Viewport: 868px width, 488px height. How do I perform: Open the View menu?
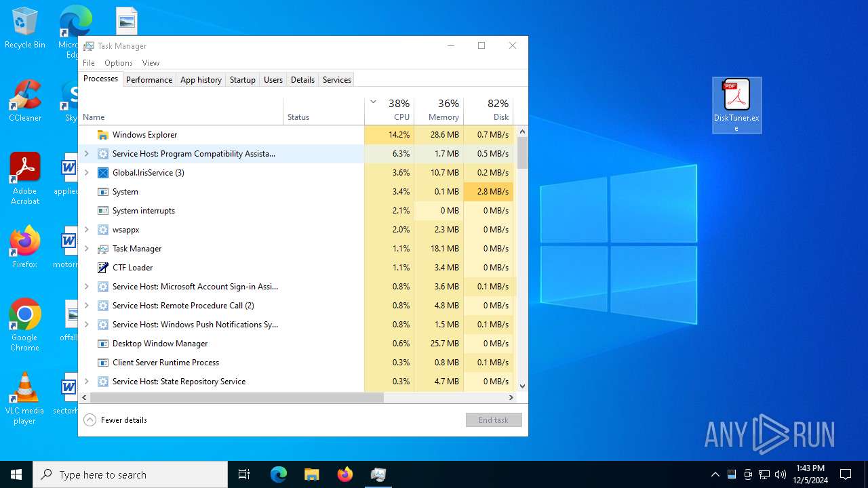[x=151, y=63]
